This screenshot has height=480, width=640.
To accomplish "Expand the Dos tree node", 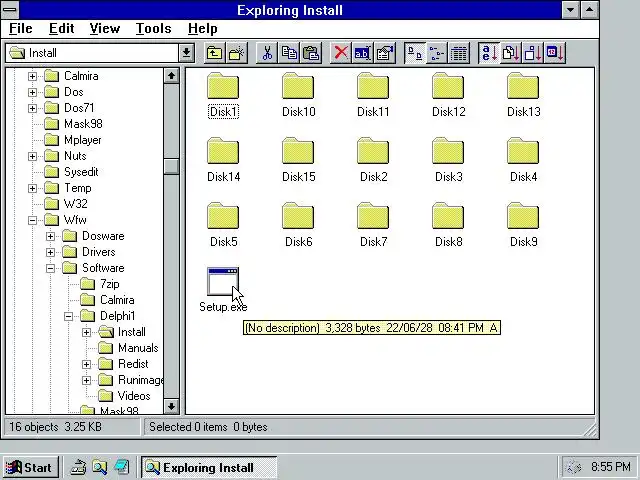I will (x=32, y=92).
